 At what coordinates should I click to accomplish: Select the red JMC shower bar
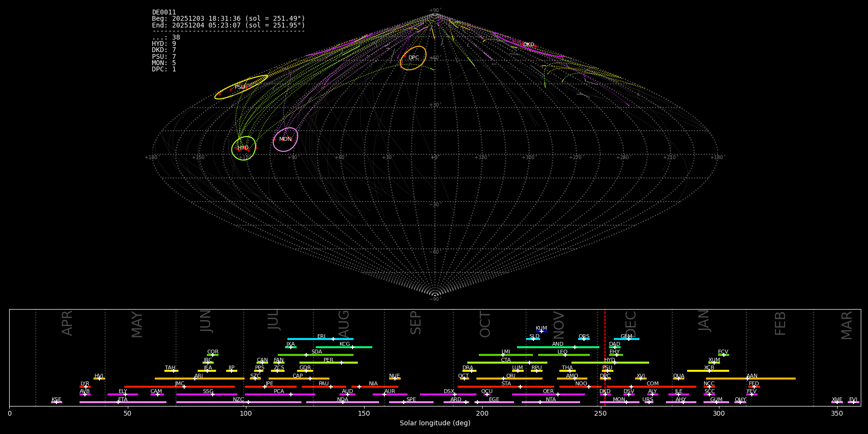pos(180,387)
